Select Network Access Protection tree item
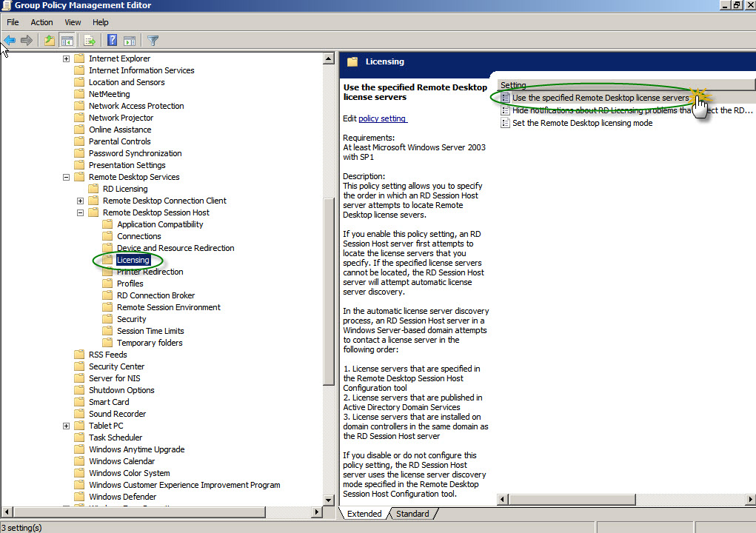Image resolution: width=756 pixels, height=533 pixels. coord(136,106)
